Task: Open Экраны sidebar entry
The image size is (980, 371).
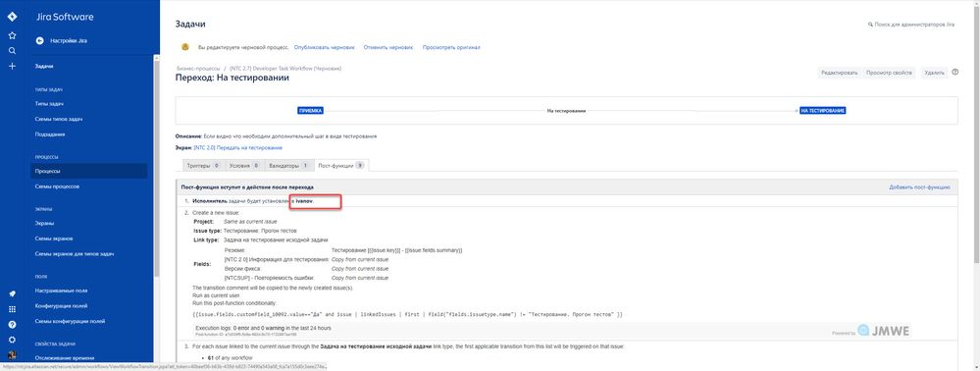Action: click(44, 223)
